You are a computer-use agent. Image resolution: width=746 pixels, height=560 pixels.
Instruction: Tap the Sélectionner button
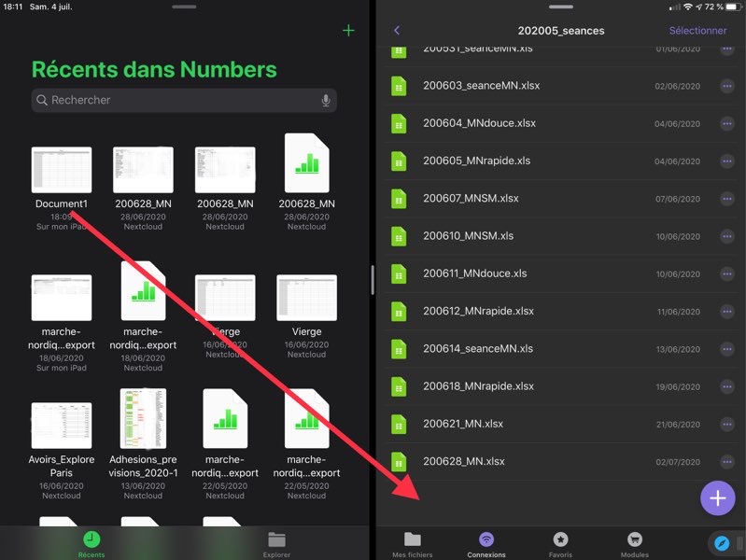click(x=697, y=31)
